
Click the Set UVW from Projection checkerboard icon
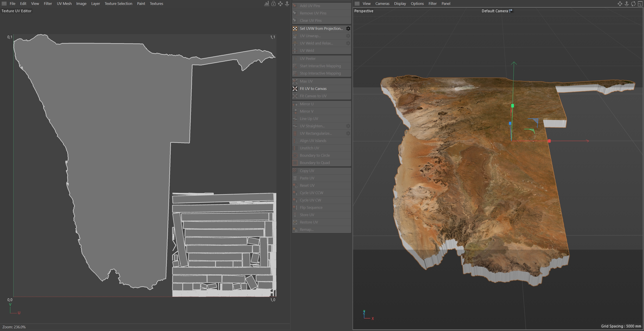pyautogui.click(x=295, y=28)
